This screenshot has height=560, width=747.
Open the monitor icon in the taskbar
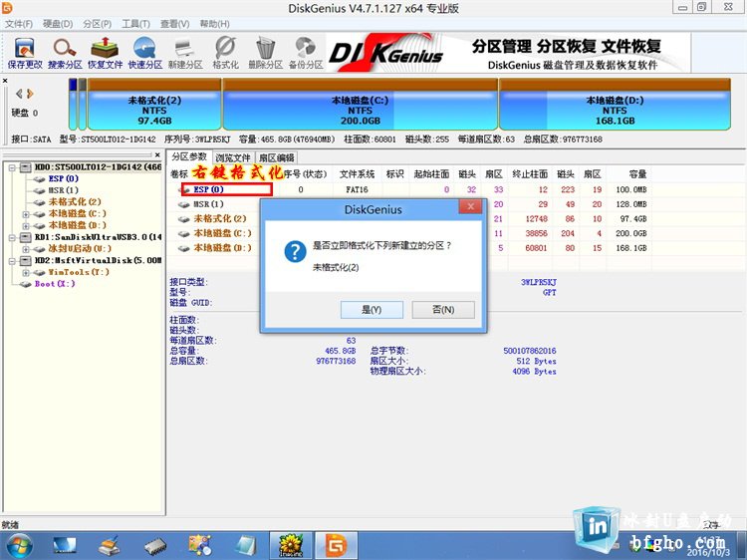[x=65, y=545]
